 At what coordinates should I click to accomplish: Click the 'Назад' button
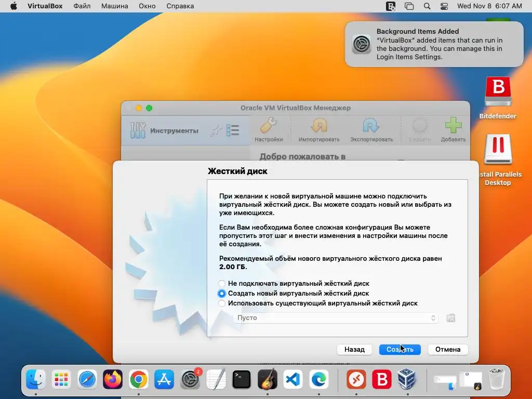pos(354,350)
